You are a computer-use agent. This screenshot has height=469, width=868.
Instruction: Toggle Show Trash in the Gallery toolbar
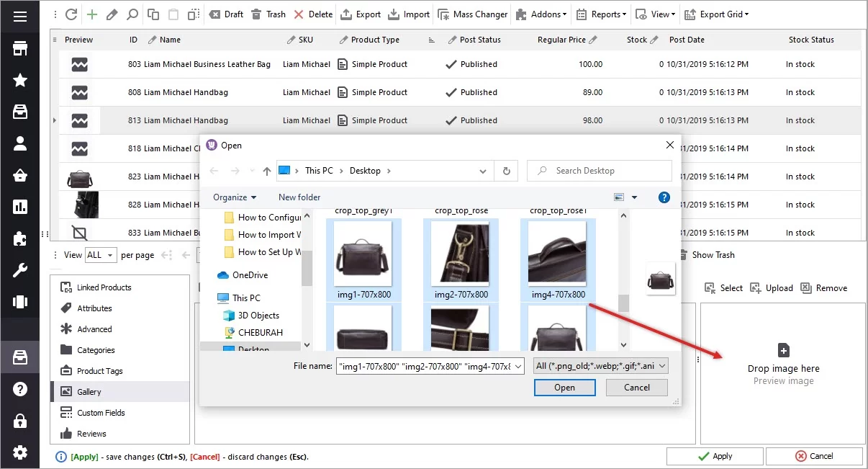[x=707, y=254]
